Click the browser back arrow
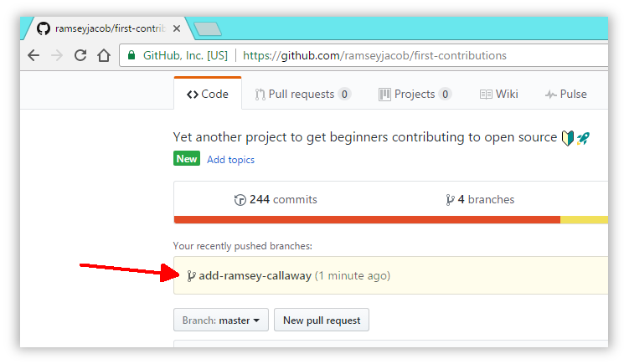The image size is (624, 364). click(x=34, y=55)
